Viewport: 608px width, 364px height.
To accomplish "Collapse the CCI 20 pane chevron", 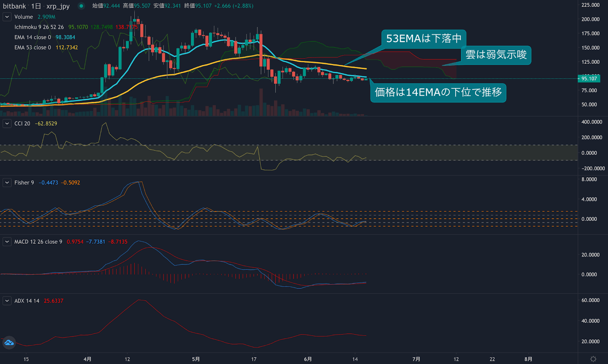I will pos(7,123).
